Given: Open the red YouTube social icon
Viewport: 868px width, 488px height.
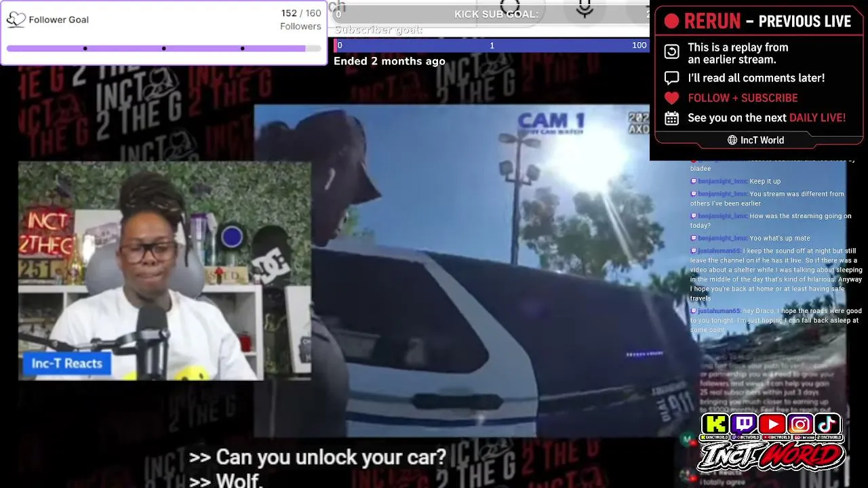Looking at the screenshot, I should pyautogui.click(x=772, y=425).
